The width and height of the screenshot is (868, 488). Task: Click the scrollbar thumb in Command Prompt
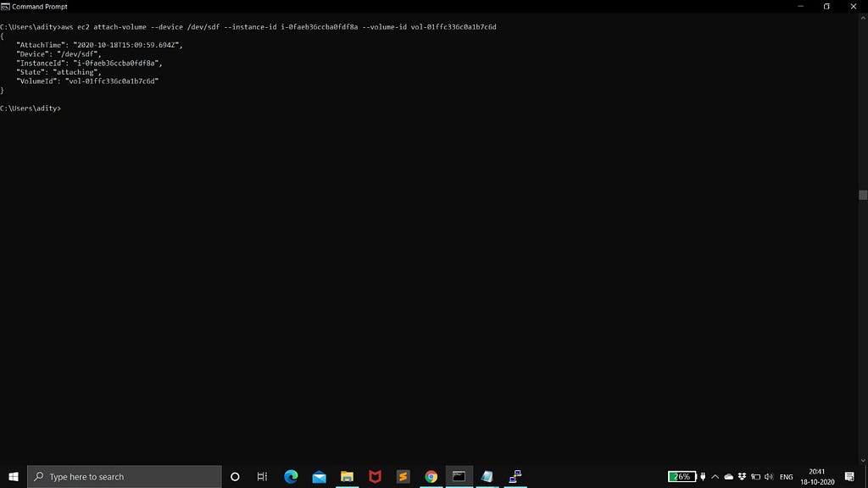click(863, 195)
